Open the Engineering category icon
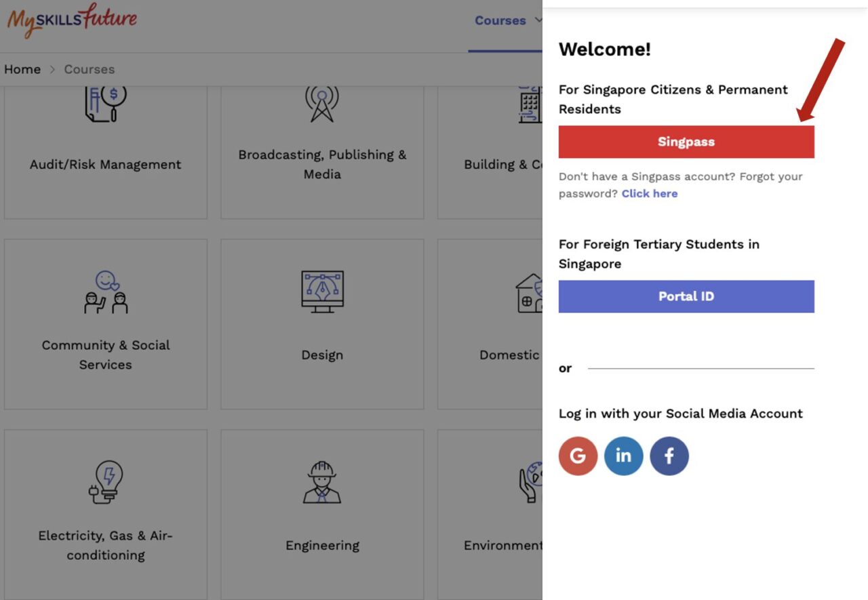Image resolution: width=868 pixels, height=600 pixels. pyautogui.click(x=322, y=482)
